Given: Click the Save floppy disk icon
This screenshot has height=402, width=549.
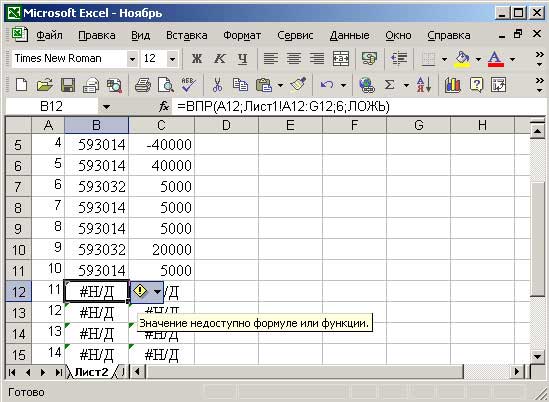Looking at the screenshot, I should pyautogui.click(x=68, y=85).
